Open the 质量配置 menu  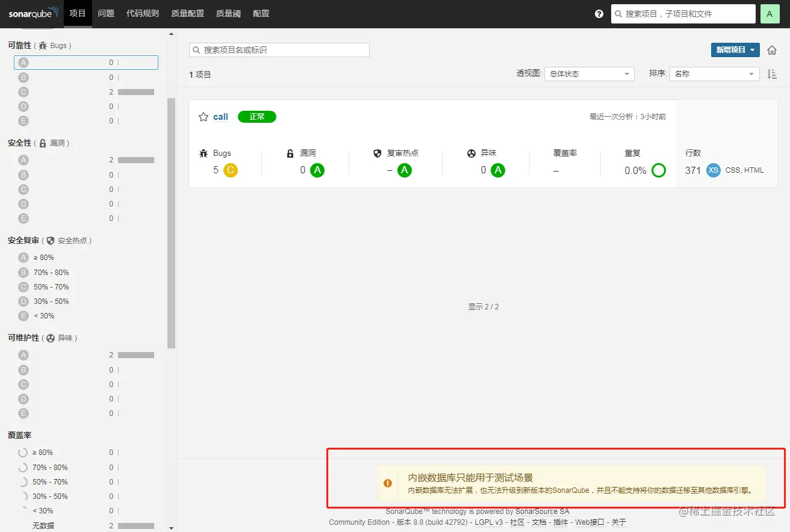[x=187, y=13]
